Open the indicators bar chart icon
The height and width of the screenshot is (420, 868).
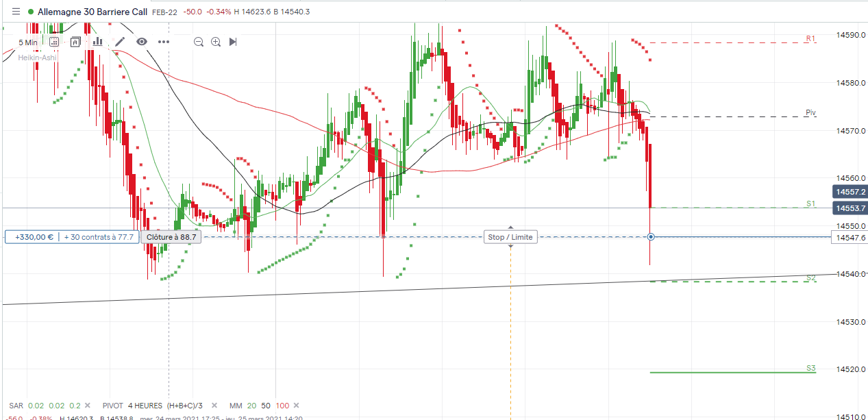(x=97, y=41)
